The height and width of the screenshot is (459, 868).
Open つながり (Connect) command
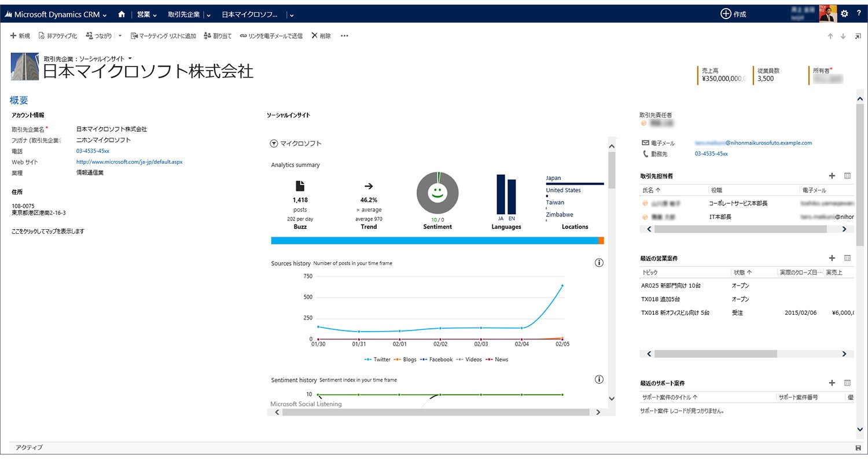click(99, 36)
